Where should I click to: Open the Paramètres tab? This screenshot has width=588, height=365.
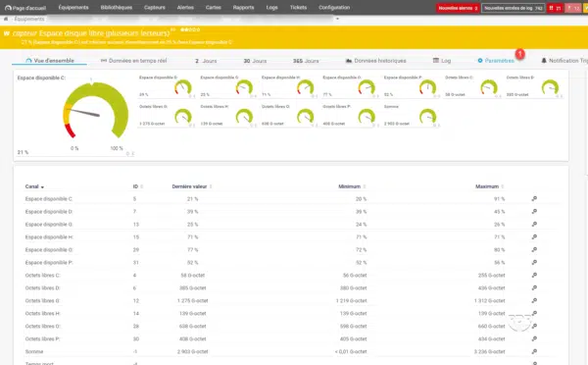(x=496, y=61)
